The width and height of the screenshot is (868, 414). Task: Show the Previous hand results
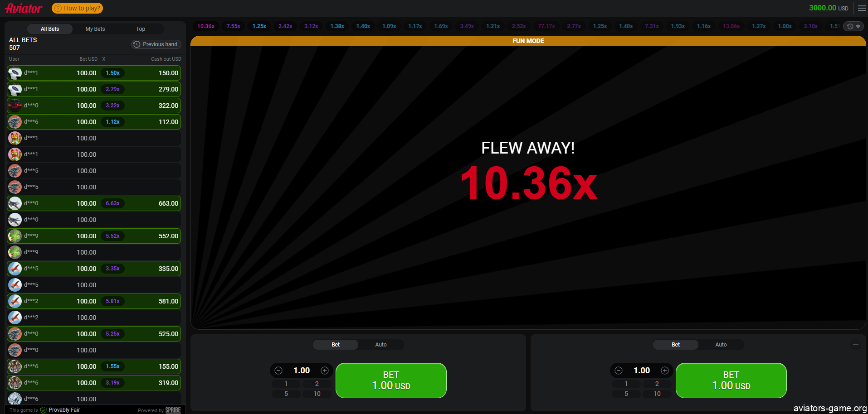pyautogui.click(x=156, y=44)
